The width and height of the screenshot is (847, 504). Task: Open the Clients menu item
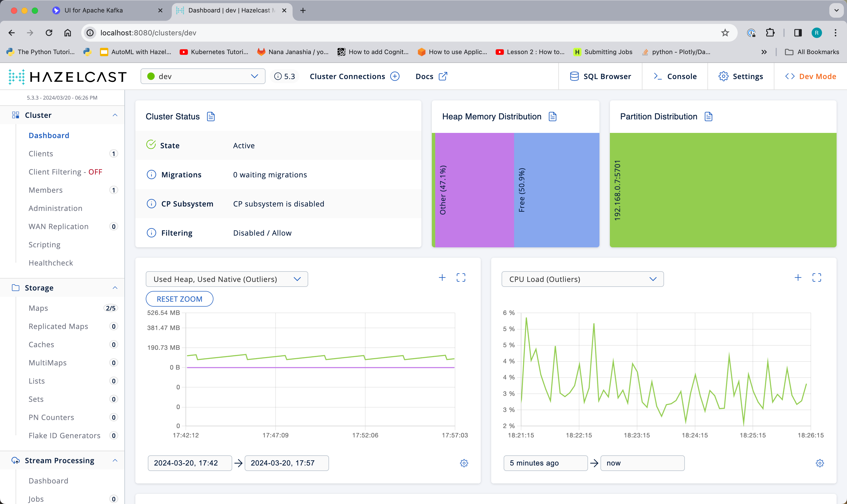pos(41,153)
